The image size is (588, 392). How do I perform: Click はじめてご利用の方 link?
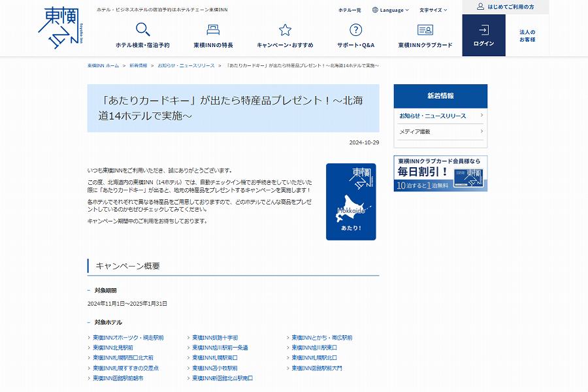(x=511, y=7)
